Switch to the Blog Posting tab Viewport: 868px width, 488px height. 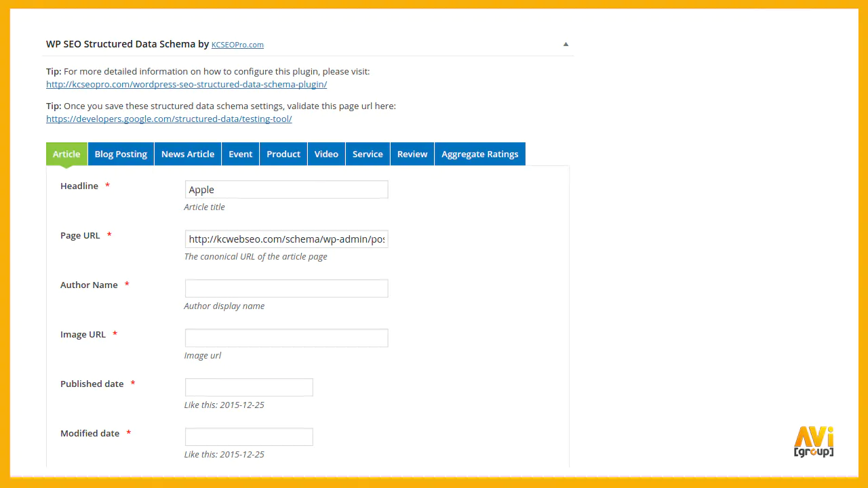tap(121, 154)
